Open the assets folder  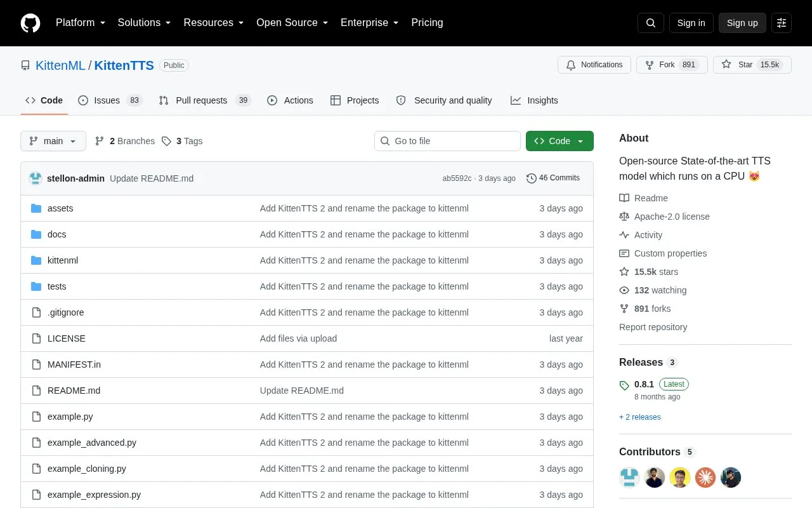tap(60, 208)
